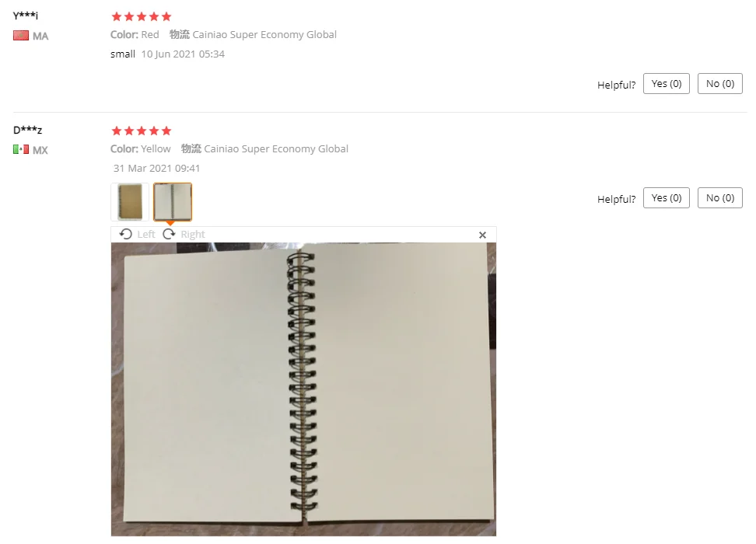Click 'Color: Yellow' text on D***z's review
The width and height of the screenshot is (756, 544).
(140, 149)
